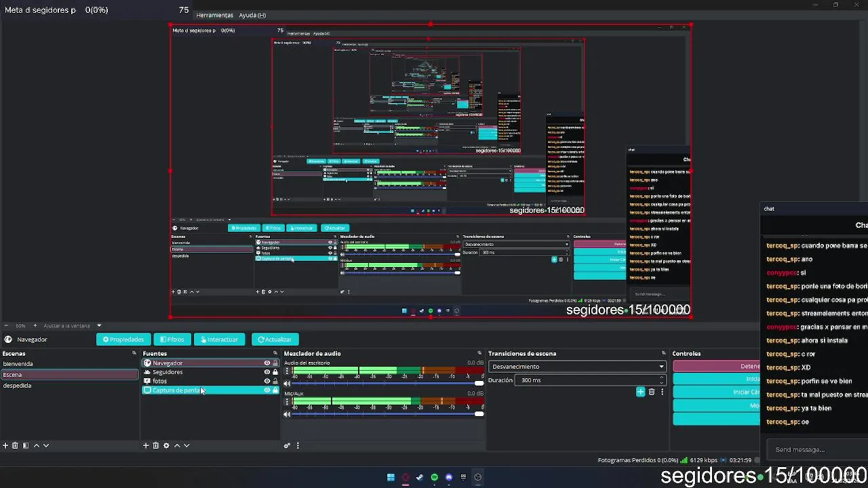The height and width of the screenshot is (488, 868).
Task: Remove the selected source with trash icon
Action: (x=155, y=445)
